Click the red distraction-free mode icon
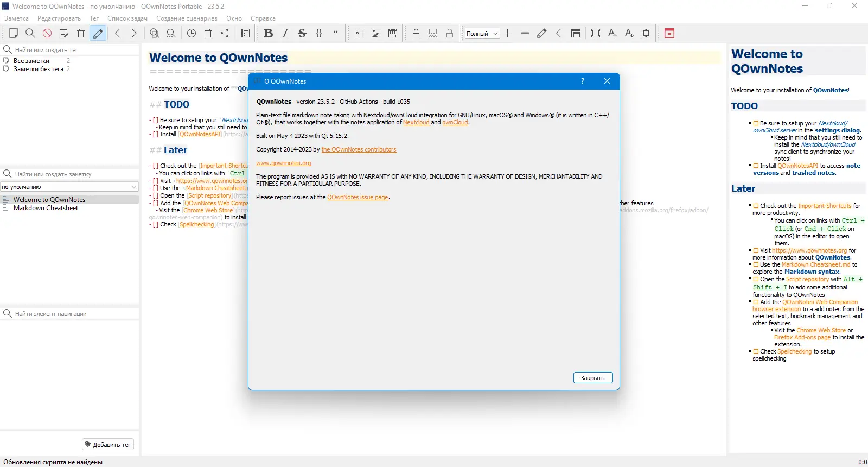Viewport: 868px width, 467px height. (669, 33)
